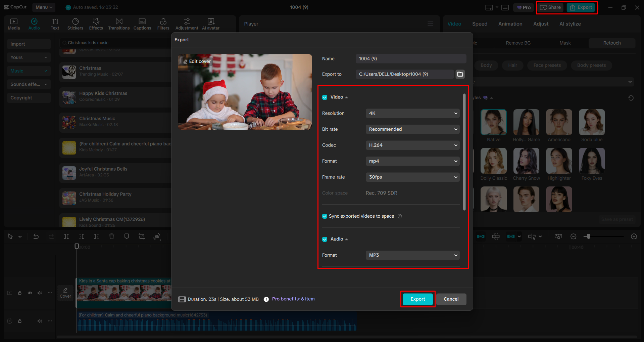Viewport: 644px width, 342px height.
Task: Select the Split clip tool
Action: tap(66, 236)
